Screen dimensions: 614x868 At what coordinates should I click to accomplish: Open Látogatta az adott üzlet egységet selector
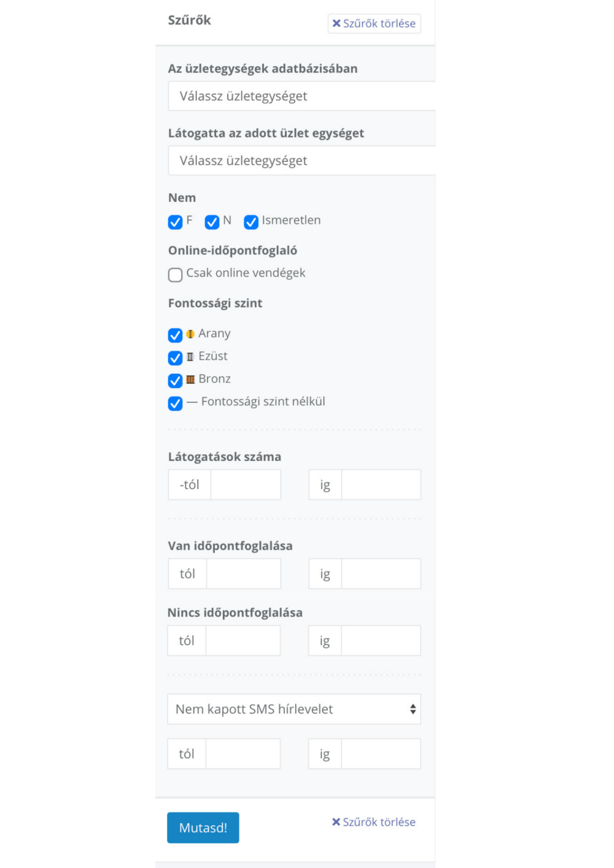coord(301,160)
